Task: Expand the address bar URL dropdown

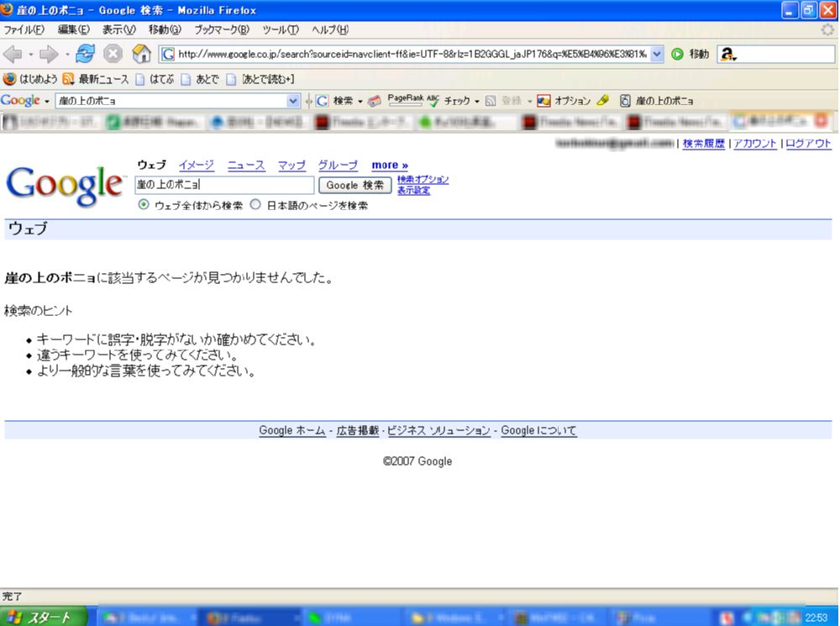Action: (x=658, y=54)
